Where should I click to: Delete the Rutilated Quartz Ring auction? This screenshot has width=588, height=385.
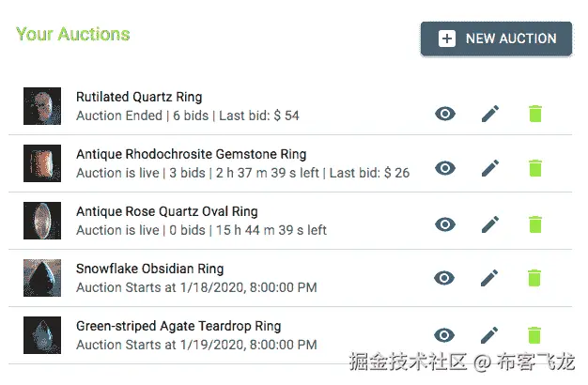534,114
